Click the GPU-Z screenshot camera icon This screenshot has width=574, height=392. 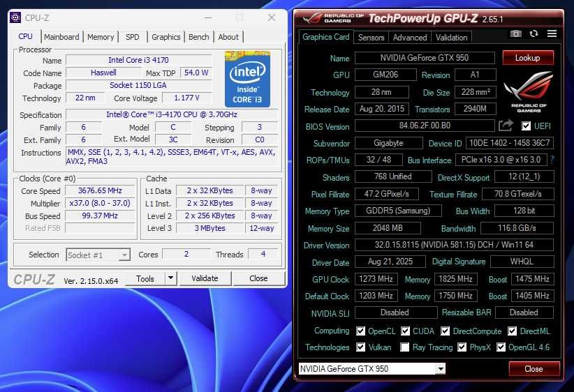(x=516, y=34)
